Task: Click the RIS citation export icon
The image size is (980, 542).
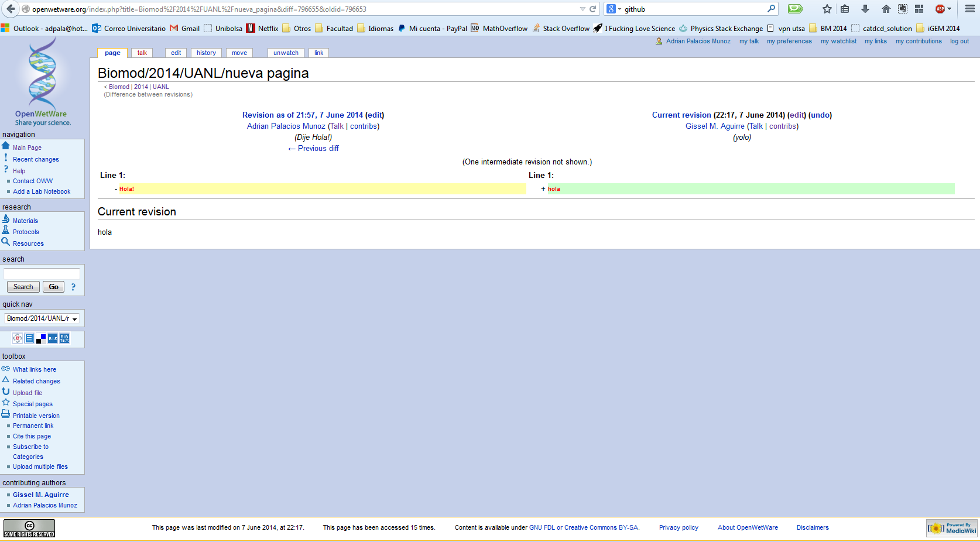Action: click(53, 338)
